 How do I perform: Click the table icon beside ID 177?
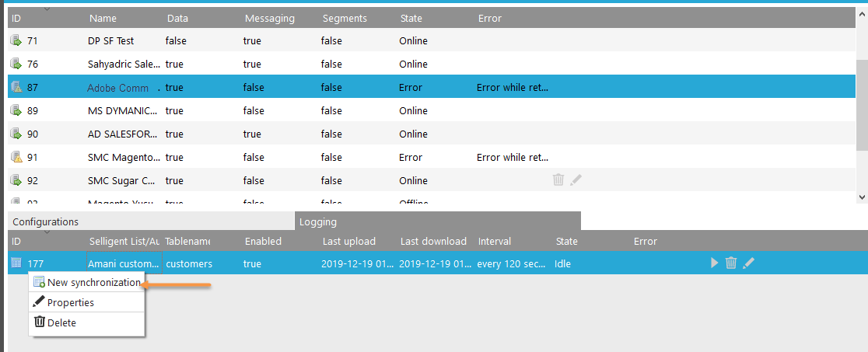[16, 263]
